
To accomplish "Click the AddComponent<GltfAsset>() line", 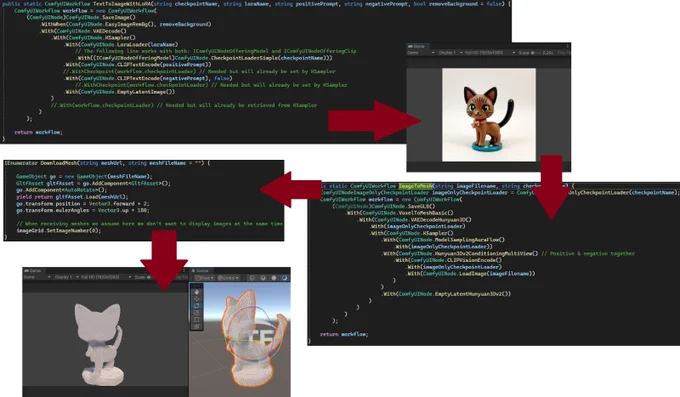I will pyautogui.click(x=93, y=183).
